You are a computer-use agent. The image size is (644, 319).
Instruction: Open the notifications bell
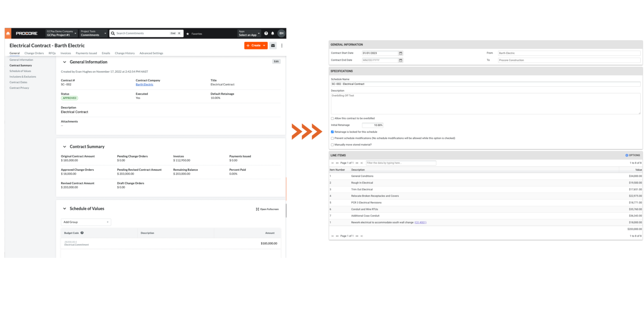[x=273, y=33]
